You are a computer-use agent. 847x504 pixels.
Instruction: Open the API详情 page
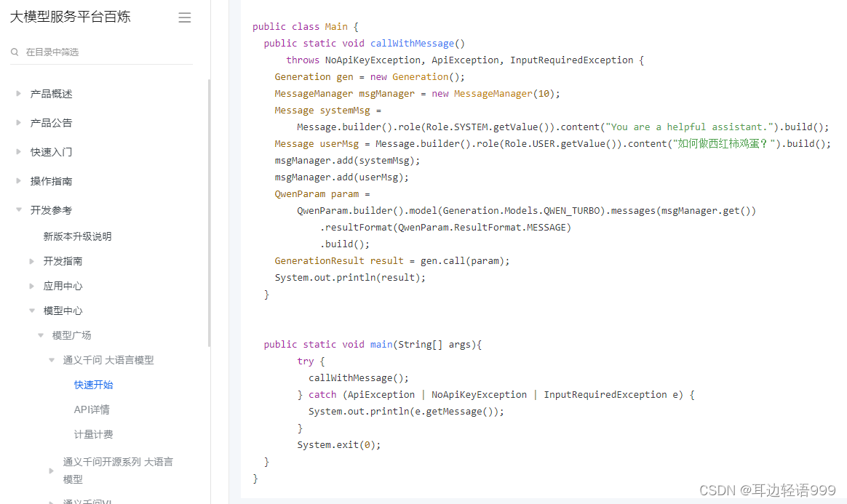pyautogui.click(x=91, y=410)
